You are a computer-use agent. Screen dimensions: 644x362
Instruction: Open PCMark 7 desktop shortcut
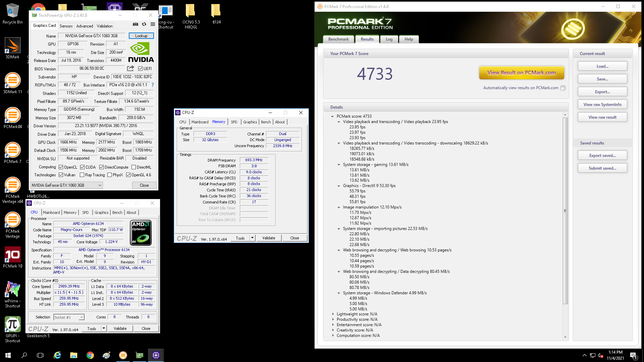(x=12, y=153)
